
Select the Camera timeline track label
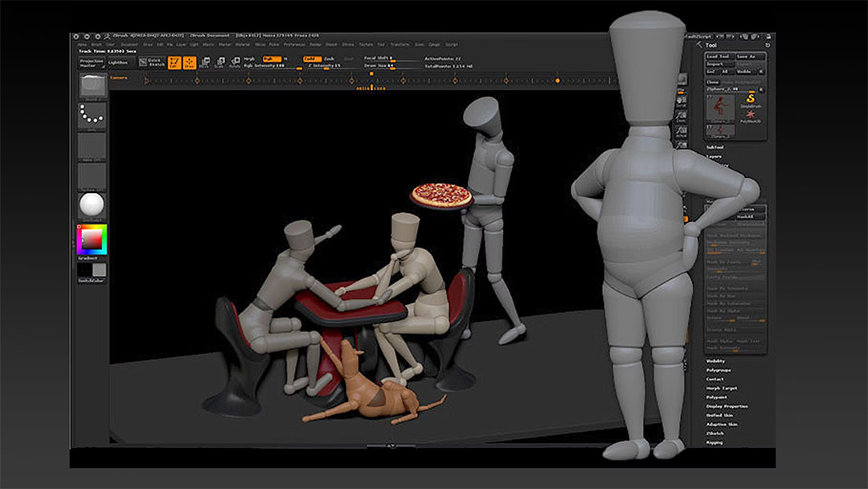point(118,77)
